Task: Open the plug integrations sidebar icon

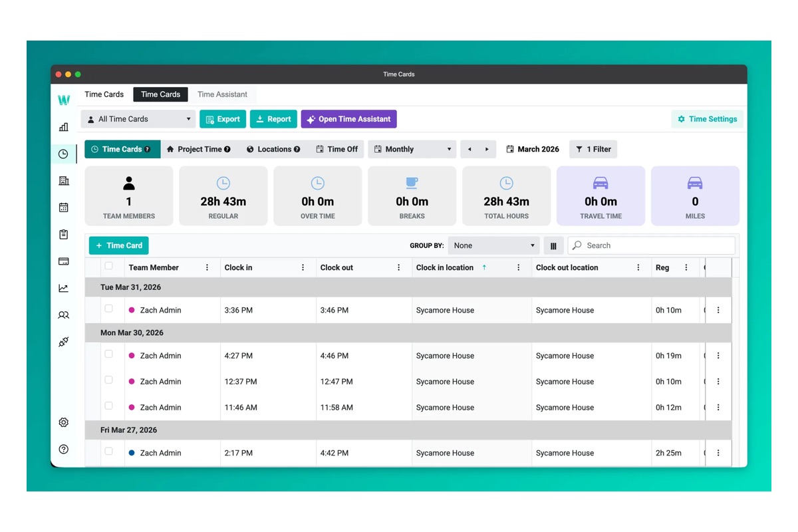Action: pyautogui.click(x=64, y=342)
